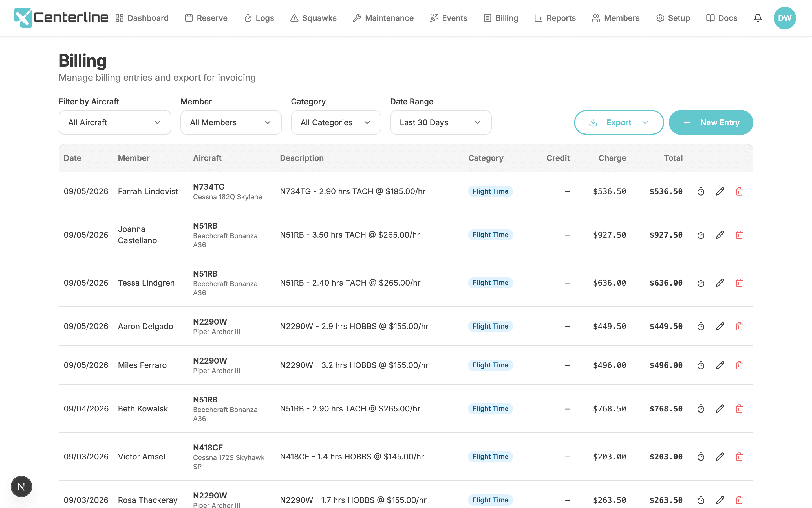Open the notifications bell
The height and width of the screenshot is (508, 812).
[x=758, y=18]
